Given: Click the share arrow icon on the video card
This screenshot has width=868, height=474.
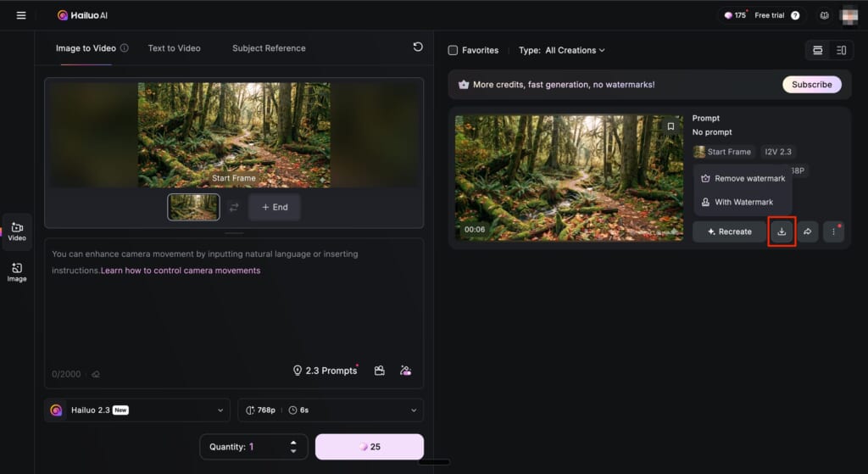Looking at the screenshot, I should pyautogui.click(x=808, y=231).
